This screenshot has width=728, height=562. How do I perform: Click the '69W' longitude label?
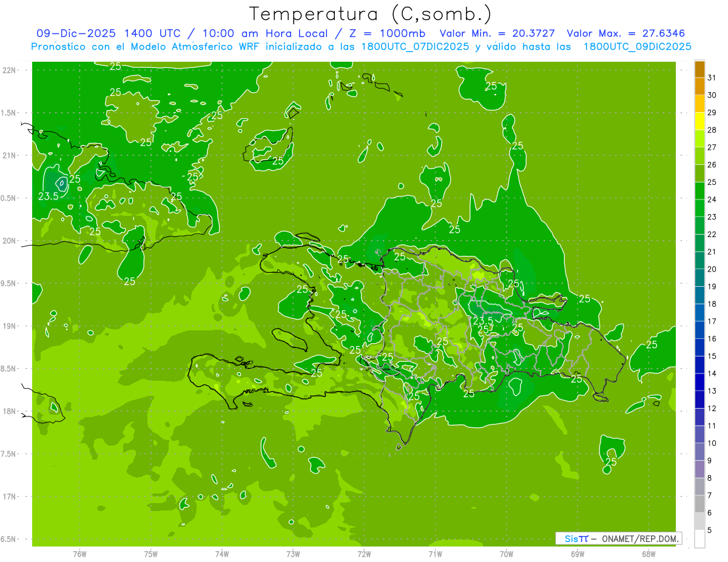pyautogui.click(x=578, y=554)
